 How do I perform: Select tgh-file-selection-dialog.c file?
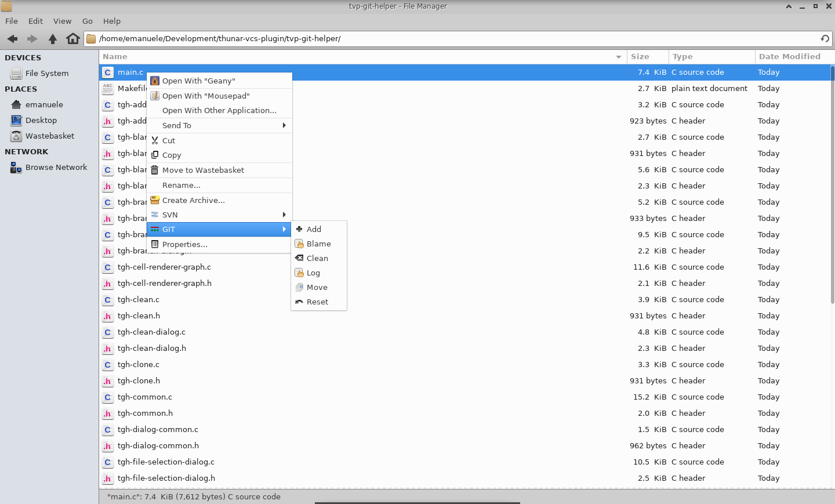click(166, 462)
